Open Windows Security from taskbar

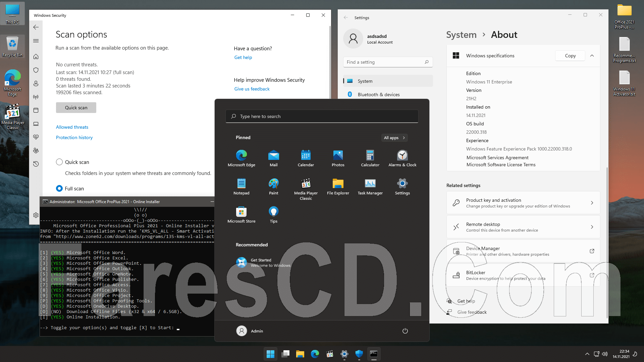point(359,354)
